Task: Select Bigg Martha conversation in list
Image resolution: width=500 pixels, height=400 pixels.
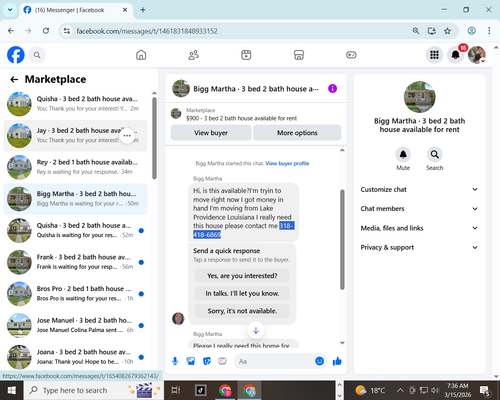Action: click(x=75, y=199)
